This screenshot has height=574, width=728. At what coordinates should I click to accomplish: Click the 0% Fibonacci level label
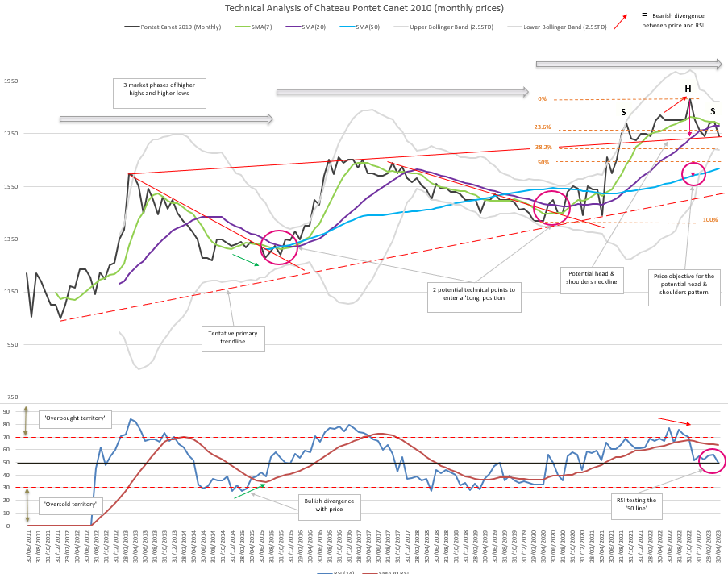click(x=543, y=99)
